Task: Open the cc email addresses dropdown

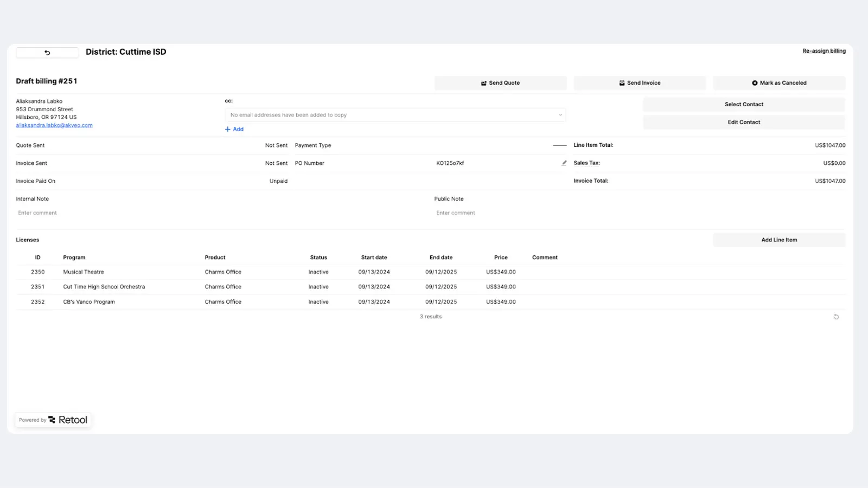Action: pyautogui.click(x=395, y=115)
